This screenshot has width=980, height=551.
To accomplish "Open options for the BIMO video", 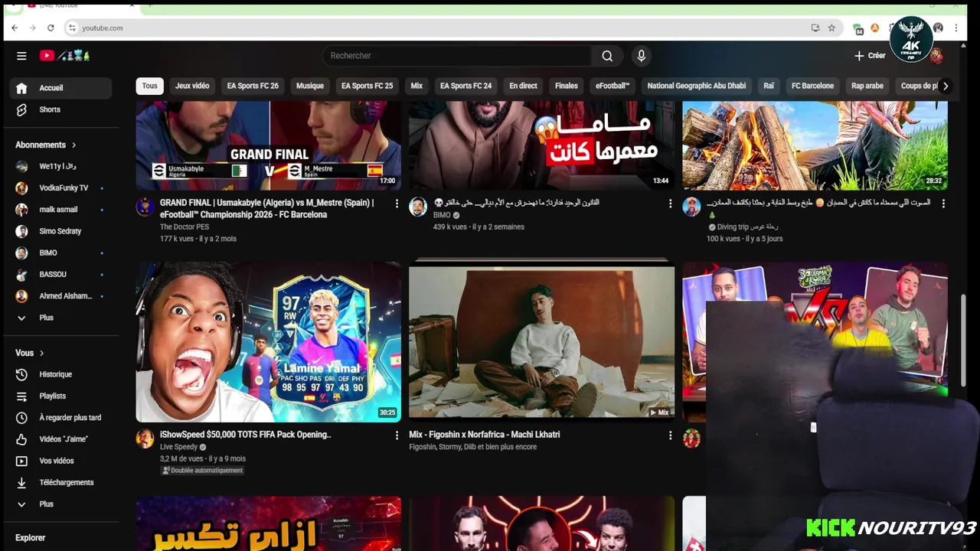I will (670, 204).
